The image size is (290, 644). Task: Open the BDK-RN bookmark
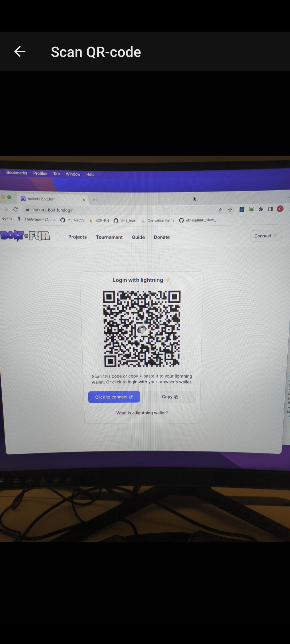pos(99,220)
